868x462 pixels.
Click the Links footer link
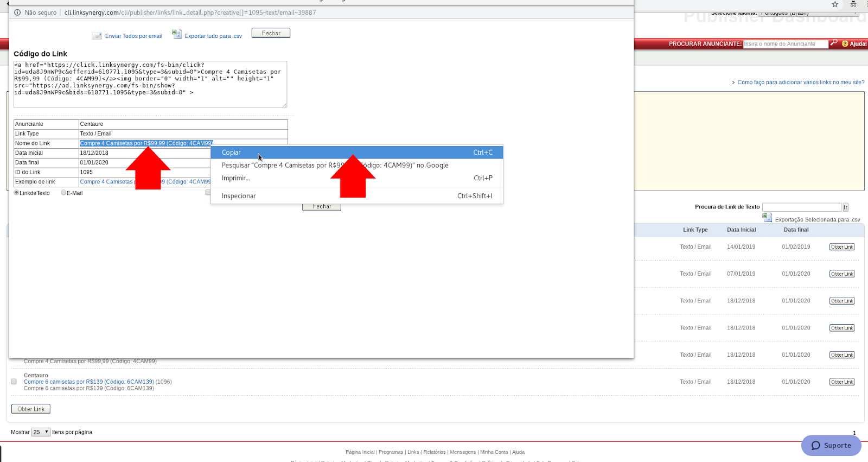(413, 452)
